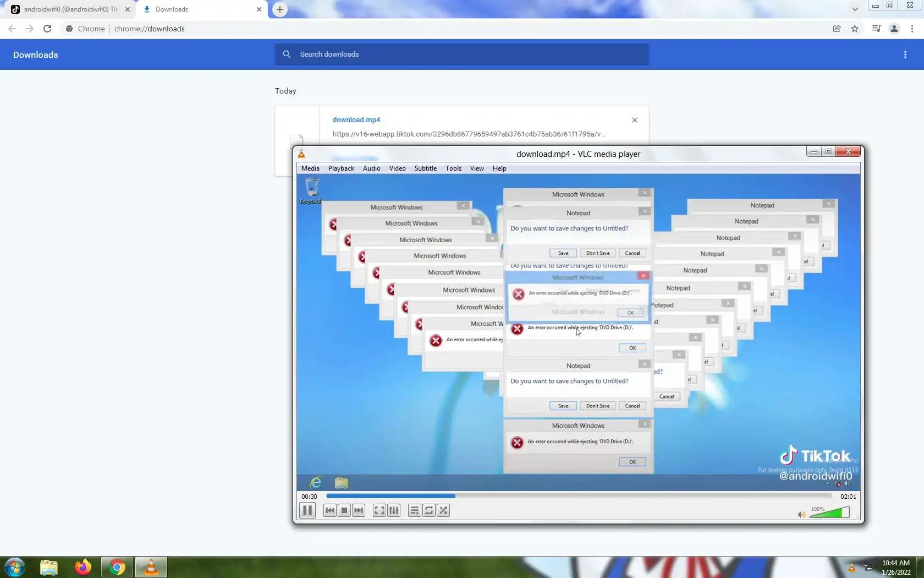Screen dimensions: 924x578
Task: Switch to the androidwifi0 TikTok tab
Action: click(70, 9)
